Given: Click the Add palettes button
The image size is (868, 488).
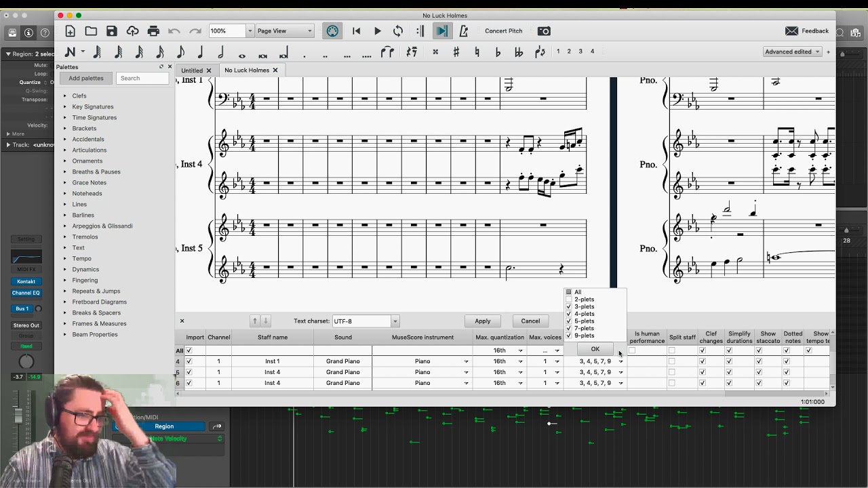Looking at the screenshot, I should pyautogui.click(x=86, y=79).
